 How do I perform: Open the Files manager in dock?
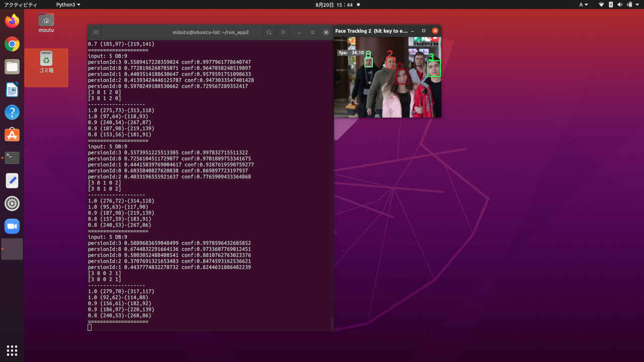pyautogui.click(x=12, y=67)
